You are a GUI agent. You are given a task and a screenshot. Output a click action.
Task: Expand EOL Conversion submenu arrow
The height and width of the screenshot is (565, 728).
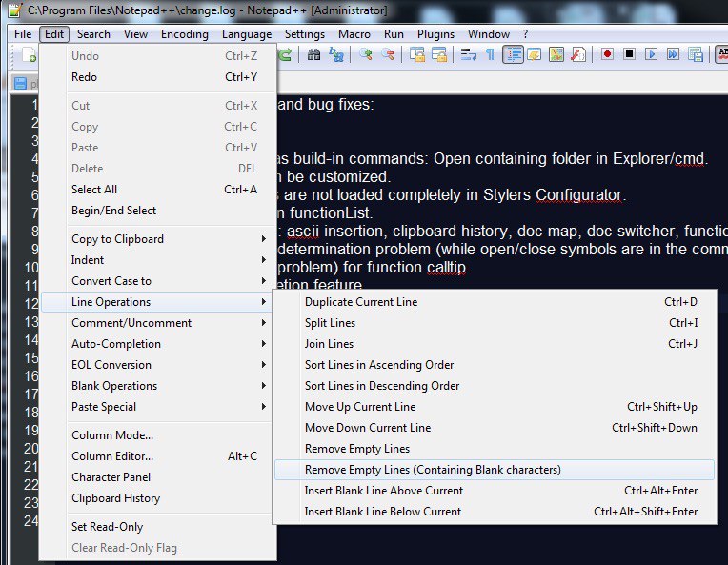pyautogui.click(x=263, y=365)
